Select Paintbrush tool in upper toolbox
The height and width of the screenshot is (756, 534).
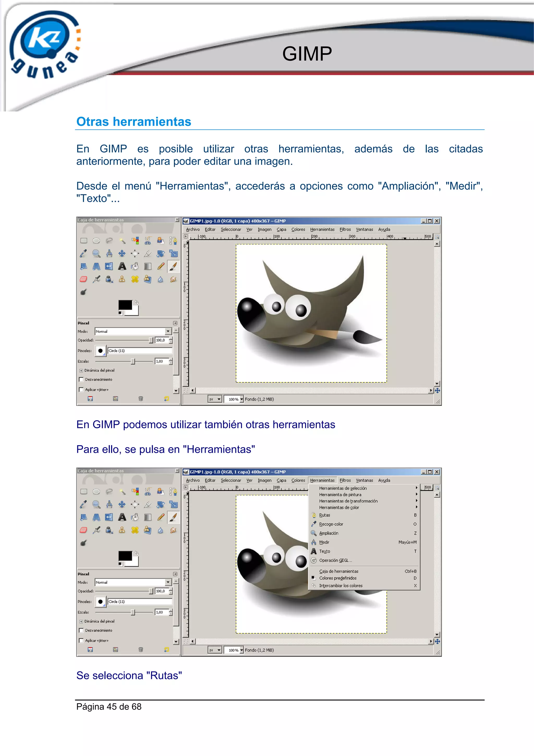tap(173, 266)
